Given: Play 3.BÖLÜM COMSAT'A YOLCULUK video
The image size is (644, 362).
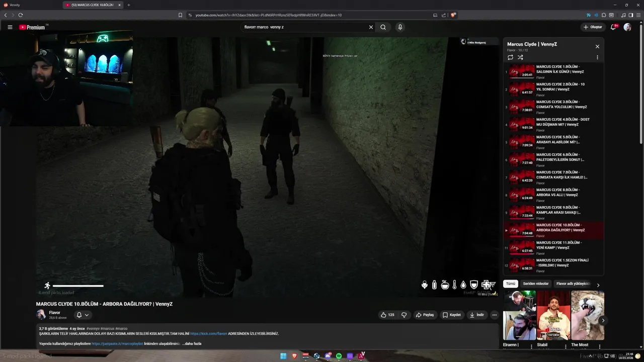Looking at the screenshot, I should (x=553, y=107).
